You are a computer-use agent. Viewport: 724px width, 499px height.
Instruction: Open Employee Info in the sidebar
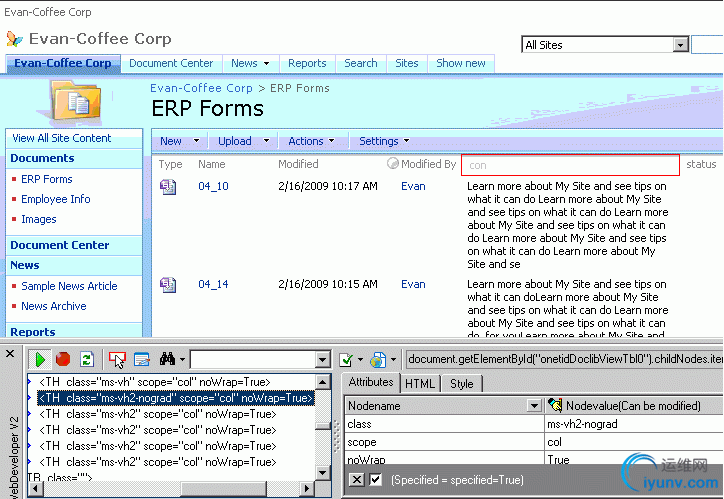[56, 199]
